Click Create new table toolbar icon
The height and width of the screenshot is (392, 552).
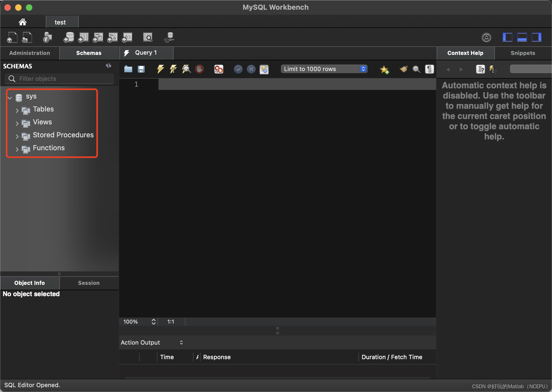pyautogui.click(x=83, y=37)
